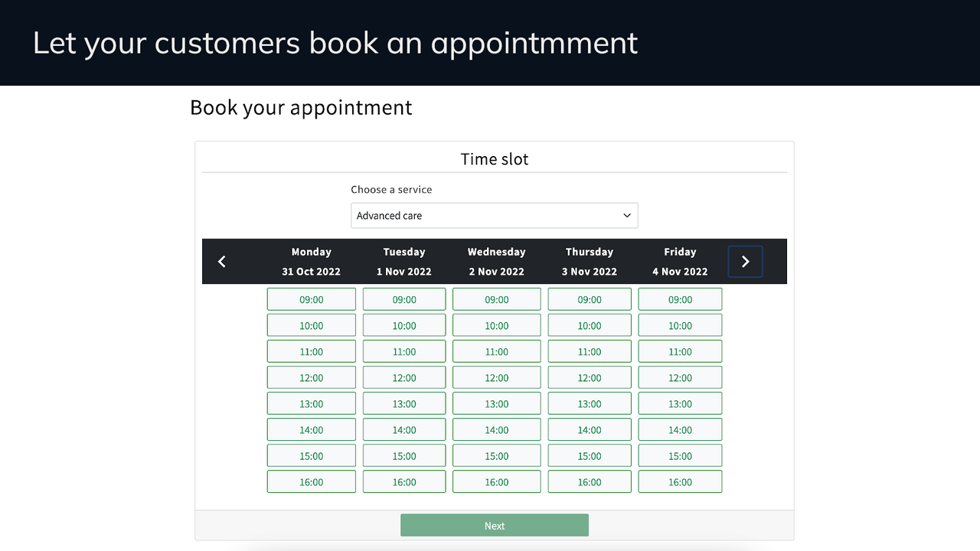Screen dimensions: 980x551
Task: Pick the 09:00 slot on Thursday
Action: pos(589,298)
